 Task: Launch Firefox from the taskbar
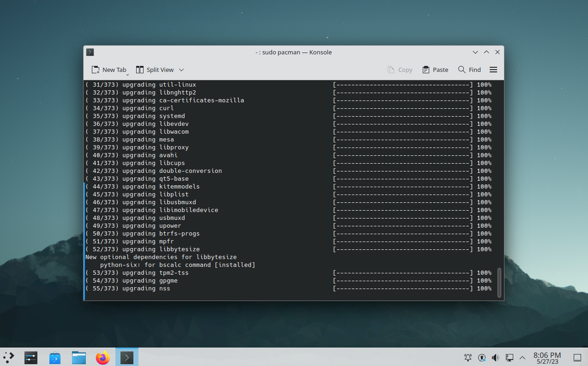tap(103, 357)
